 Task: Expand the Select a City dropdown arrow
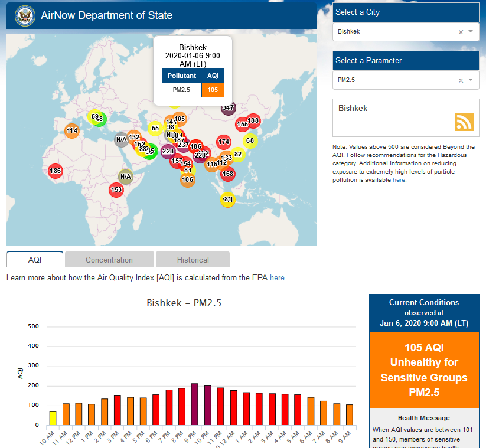coord(471,32)
